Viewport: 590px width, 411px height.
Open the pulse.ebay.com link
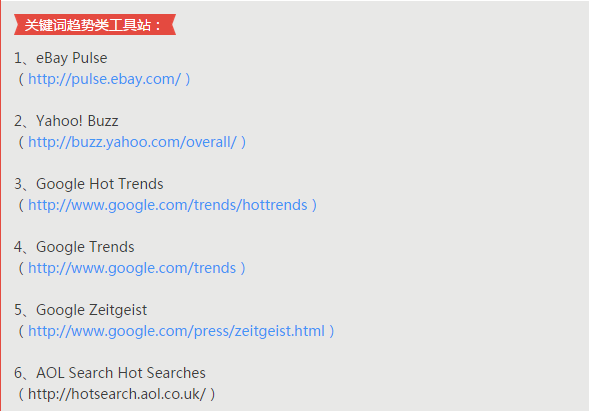pos(105,79)
